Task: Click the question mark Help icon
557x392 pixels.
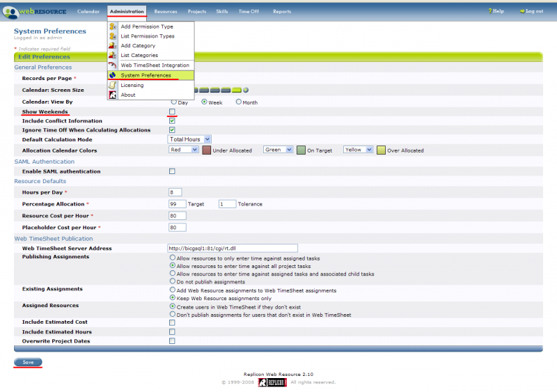Action: click(490, 11)
